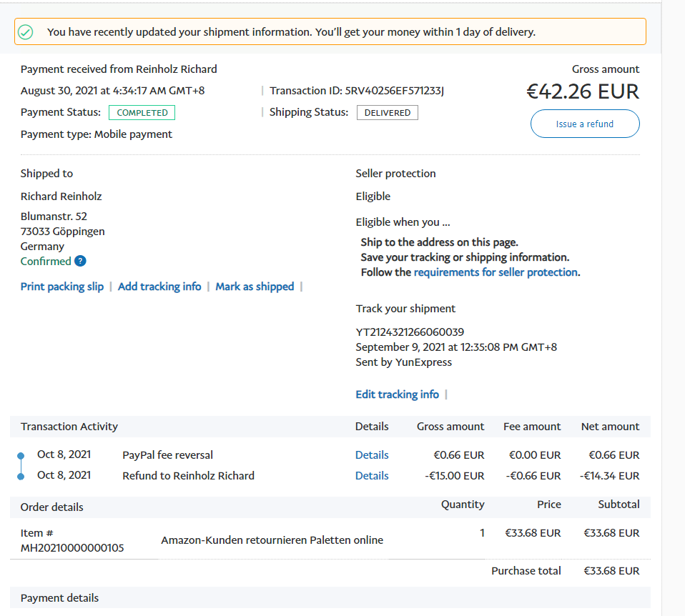Image resolution: width=685 pixels, height=616 pixels.
Task: Click the Order details section header
Action: tap(51, 507)
